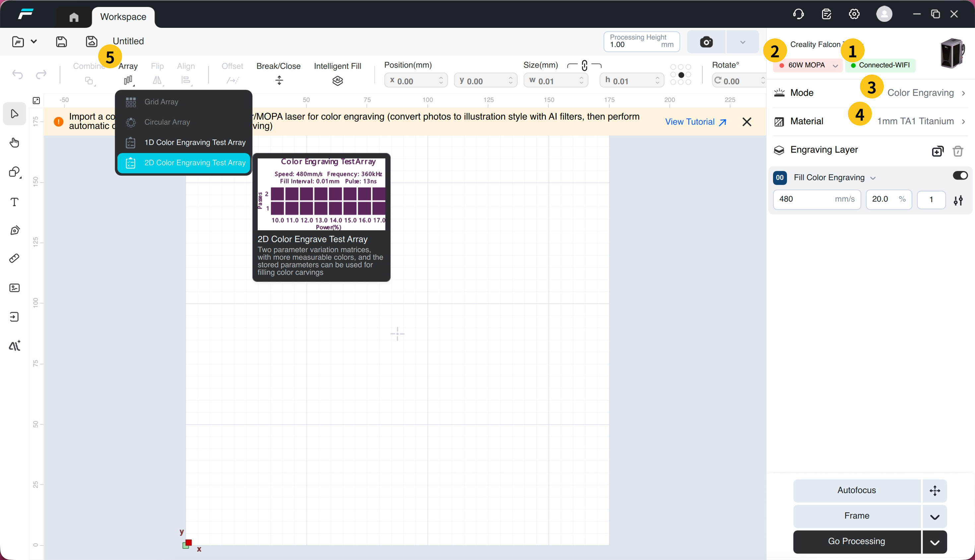Viewport: 975px width, 560px height.
Task: Open the View Tutorial link
Action: click(x=695, y=122)
